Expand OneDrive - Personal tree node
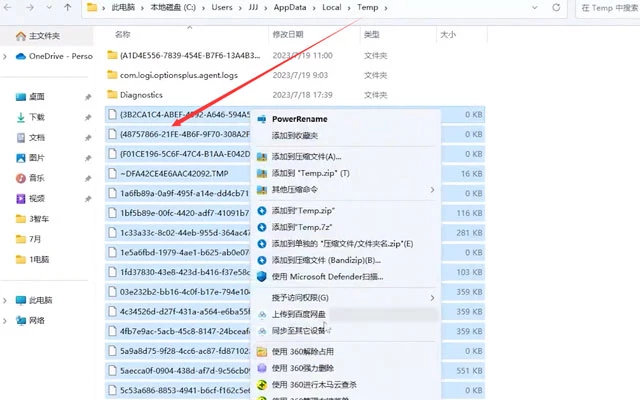 pos(5,56)
